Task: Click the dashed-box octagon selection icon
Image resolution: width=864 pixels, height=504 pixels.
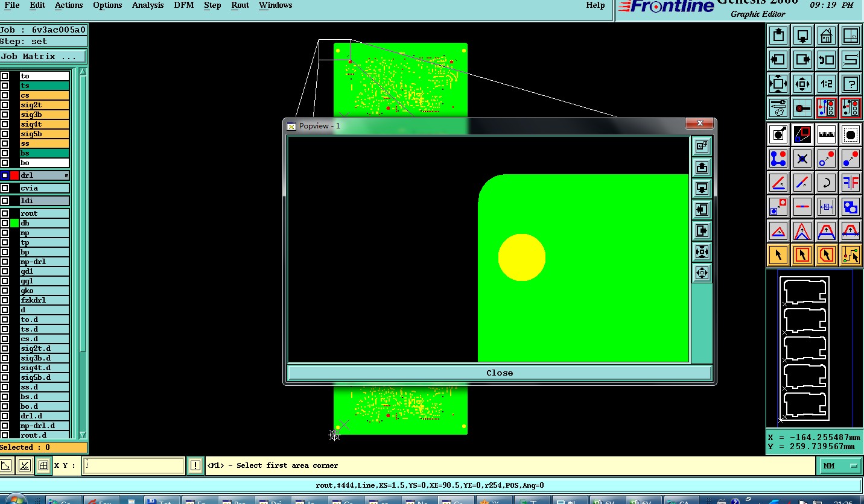Action: coord(851,134)
